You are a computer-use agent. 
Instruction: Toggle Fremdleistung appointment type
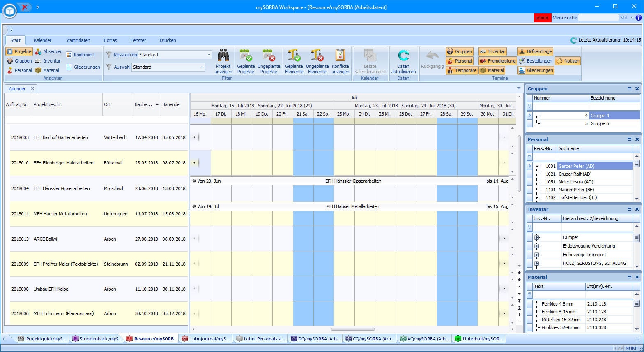coord(497,61)
